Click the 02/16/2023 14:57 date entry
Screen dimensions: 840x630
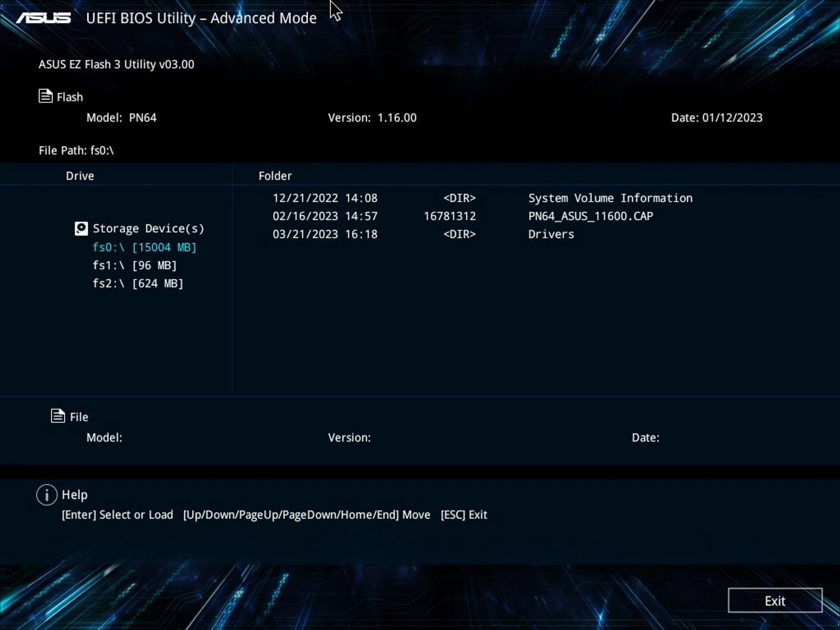pyautogui.click(x=325, y=216)
